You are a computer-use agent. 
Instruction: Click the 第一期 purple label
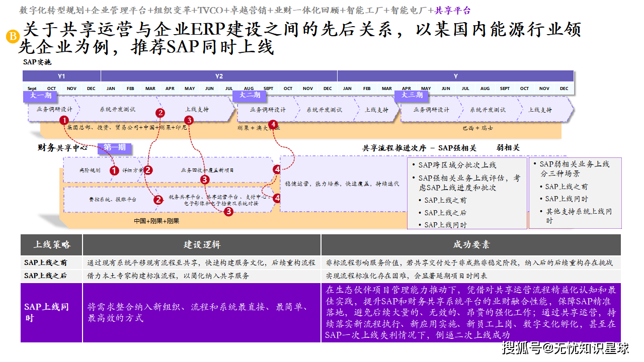coord(115,148)
